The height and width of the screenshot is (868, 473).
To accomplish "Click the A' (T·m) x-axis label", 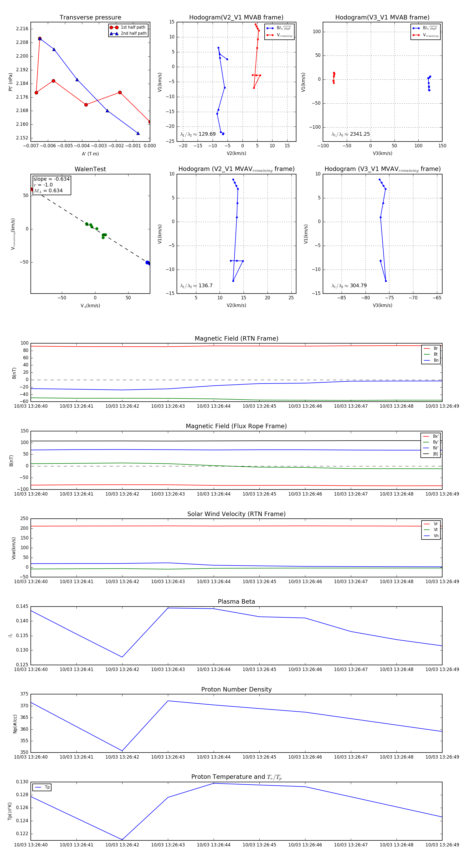I will point(90,154).
